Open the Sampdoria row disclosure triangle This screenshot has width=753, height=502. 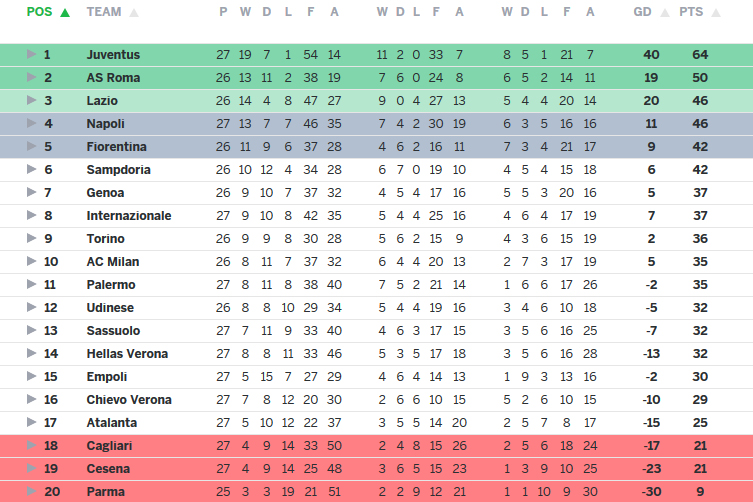(31, 169)
